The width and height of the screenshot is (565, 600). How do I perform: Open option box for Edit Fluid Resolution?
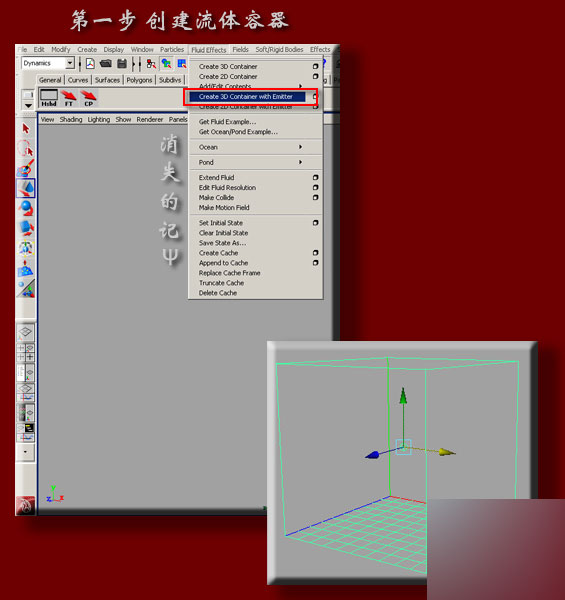[316, 188]
